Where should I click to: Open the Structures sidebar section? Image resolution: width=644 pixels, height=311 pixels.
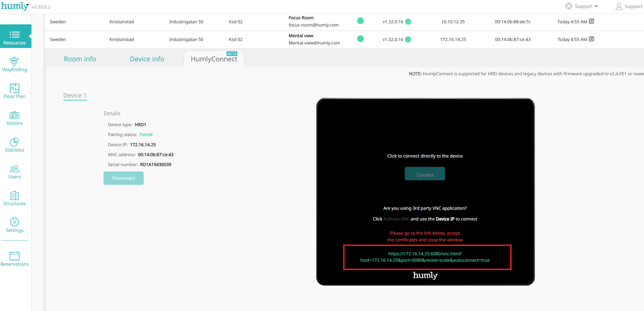(x=15, y=198)
